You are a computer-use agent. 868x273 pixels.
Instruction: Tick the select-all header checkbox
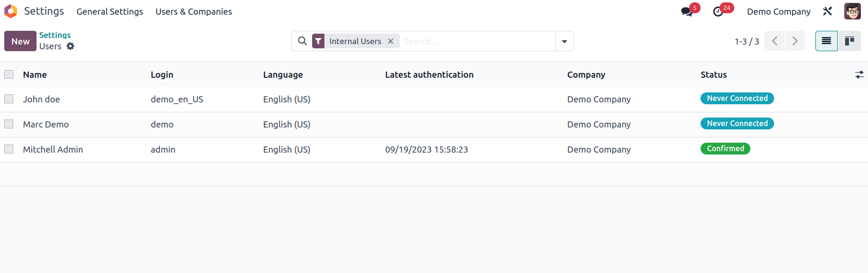[9, 74]
